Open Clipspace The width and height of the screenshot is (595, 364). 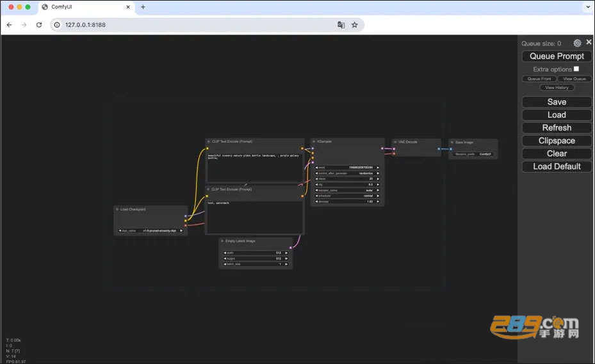pos(557,141)
